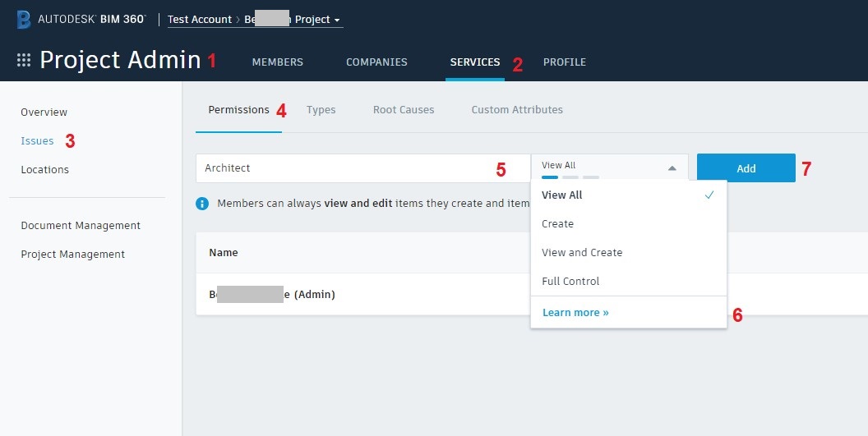The image size is (868, 436).
Task: Click the permission level indicator bars
Action: pyautogui.click(x=570, y=177)
